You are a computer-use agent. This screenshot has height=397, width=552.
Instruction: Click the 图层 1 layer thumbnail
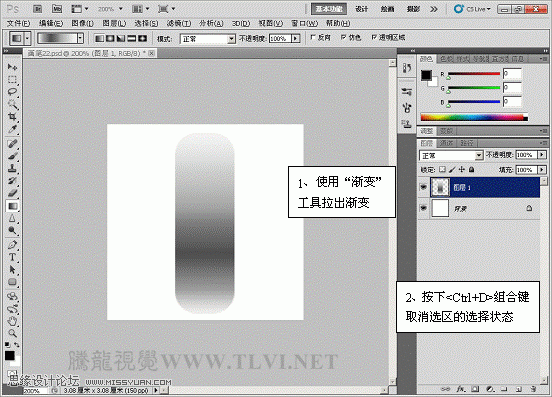(x=440, y=187)
